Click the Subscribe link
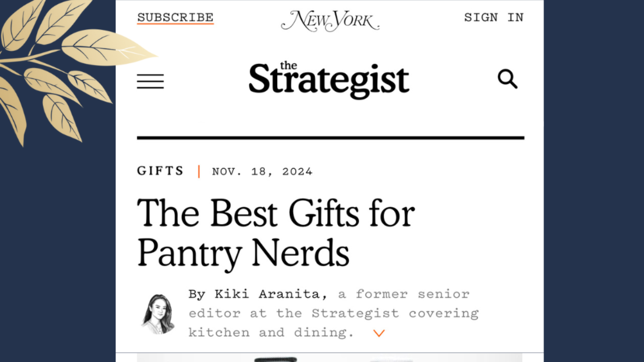The width and height of the screenshot is (644, 362). pyautogui.click(x=175, y=17)
